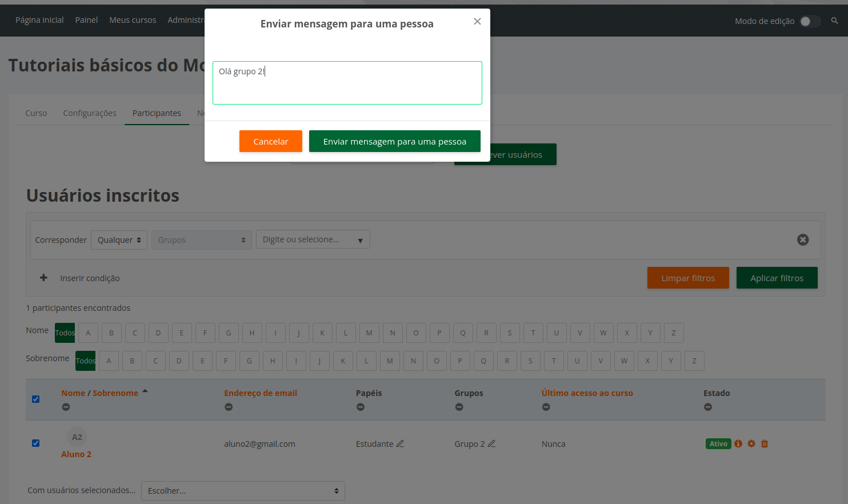This screenshot has height=504, width=848.
Task: Open the Meus cursos menu
Action: pos(132,20)
